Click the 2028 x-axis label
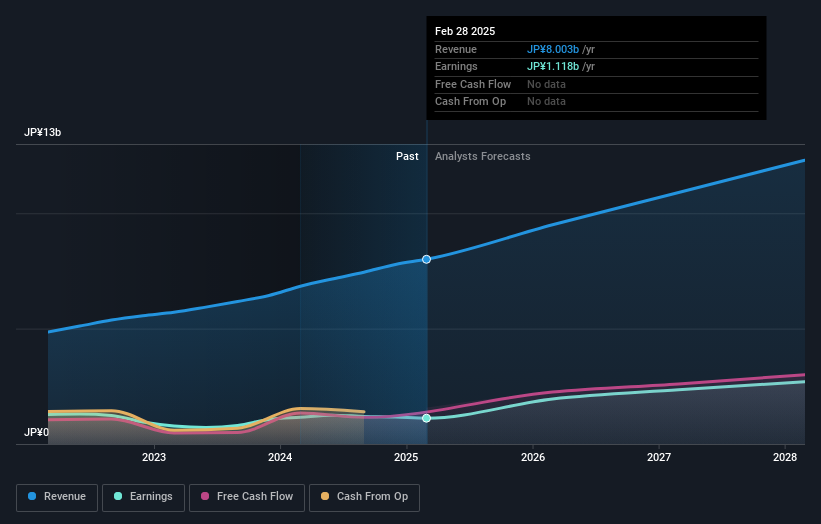Viewport: 821px width, 524px height. pos(785,457)
